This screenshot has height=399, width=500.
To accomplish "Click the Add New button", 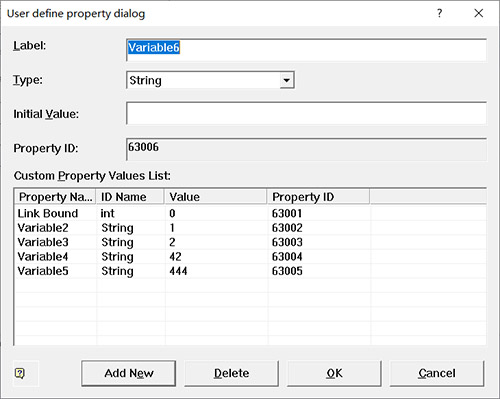I will coord(129,373).
